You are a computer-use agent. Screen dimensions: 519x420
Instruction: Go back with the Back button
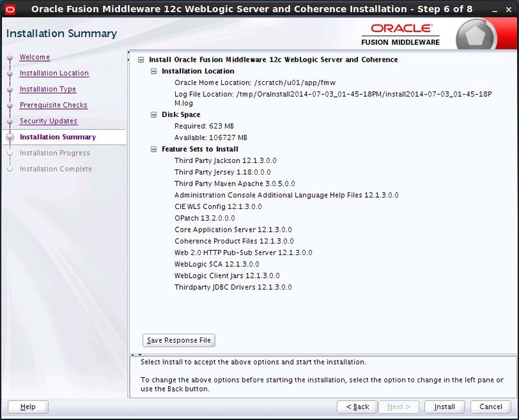tap(357, 407)
